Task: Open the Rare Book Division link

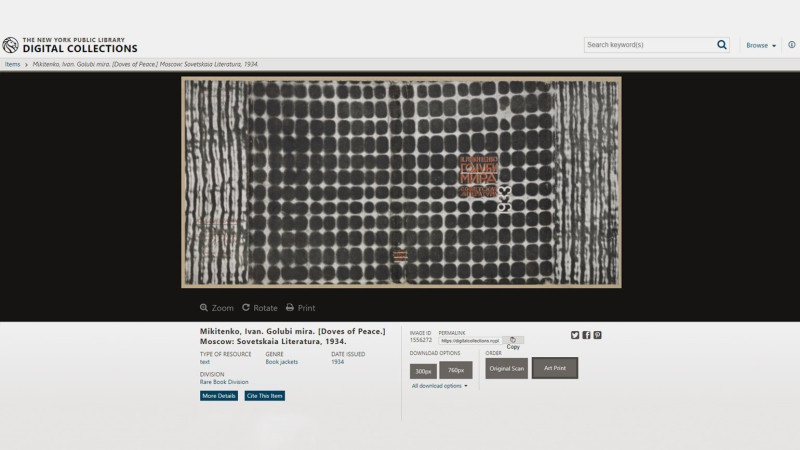Action: click(224, 382)
